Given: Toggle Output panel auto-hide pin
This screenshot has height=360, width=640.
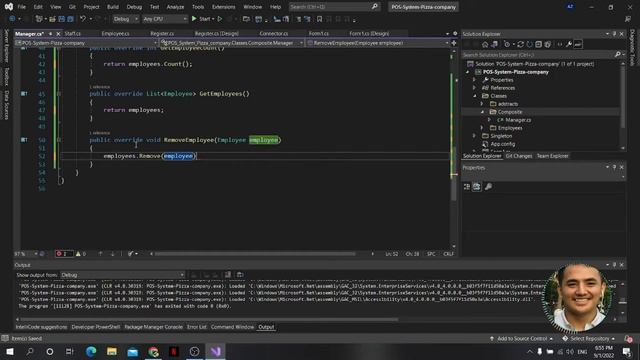Looking at the screenshot, I should tap(614, 265).
